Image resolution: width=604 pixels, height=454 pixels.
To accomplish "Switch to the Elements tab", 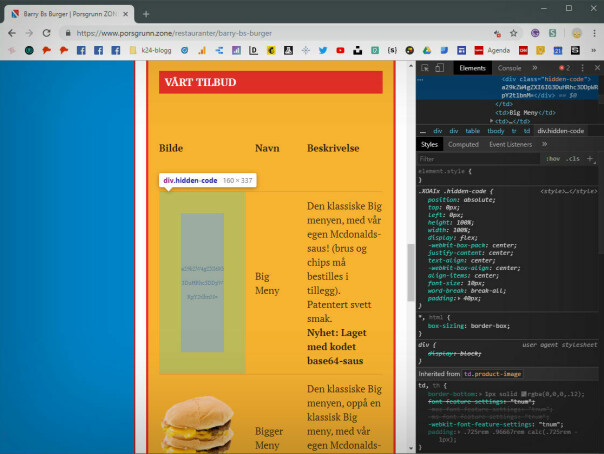I will 472,68.
